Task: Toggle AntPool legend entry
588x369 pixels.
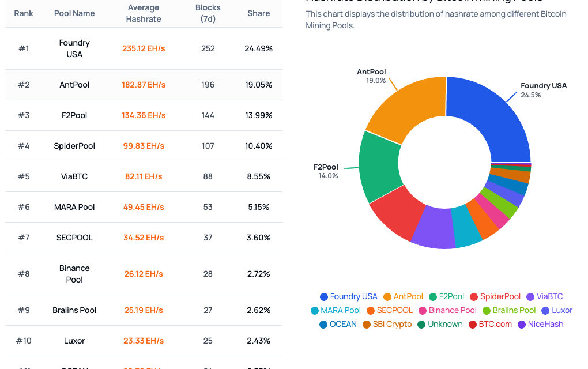Action: point(403,296)
